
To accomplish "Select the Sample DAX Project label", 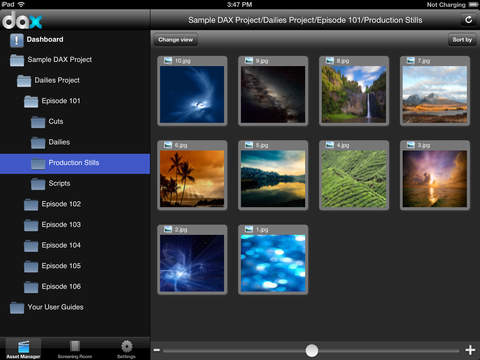I will (x=60, y=60).
